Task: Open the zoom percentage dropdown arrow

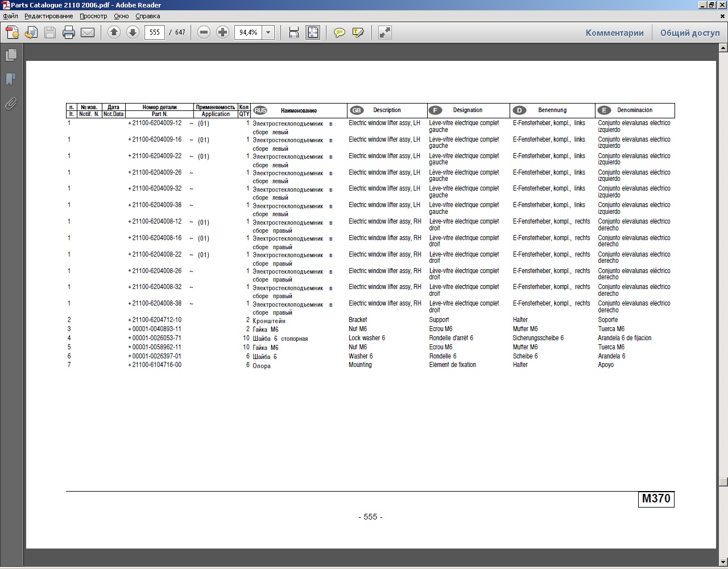Action: 268,32
